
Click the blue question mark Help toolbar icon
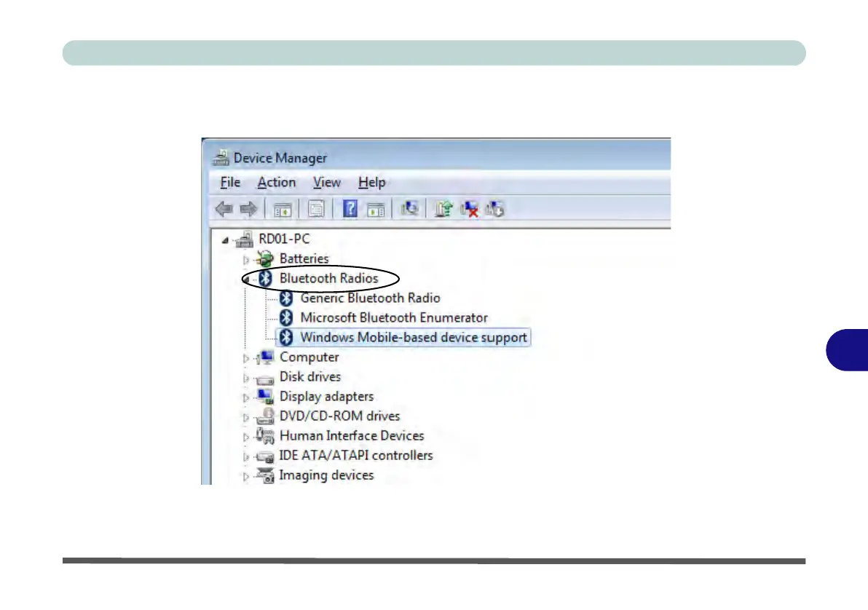pyautogui.click(x=350, y=208)
